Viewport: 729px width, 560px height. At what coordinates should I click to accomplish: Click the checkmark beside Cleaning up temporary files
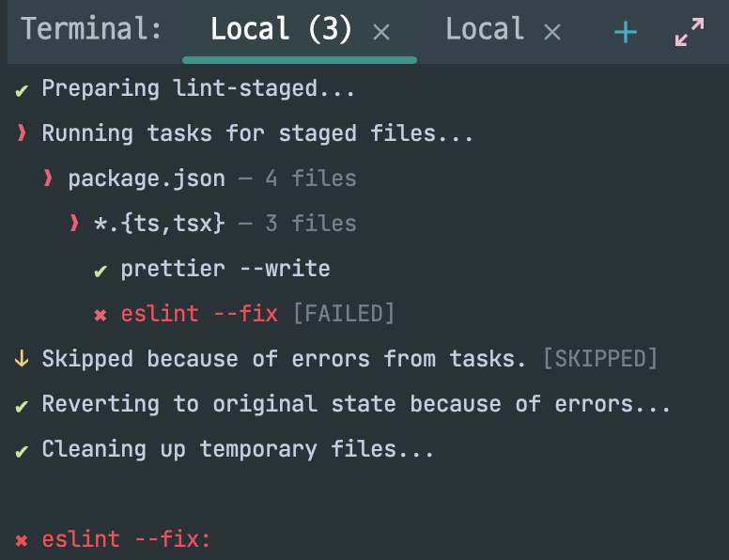(x=22, y=451)
